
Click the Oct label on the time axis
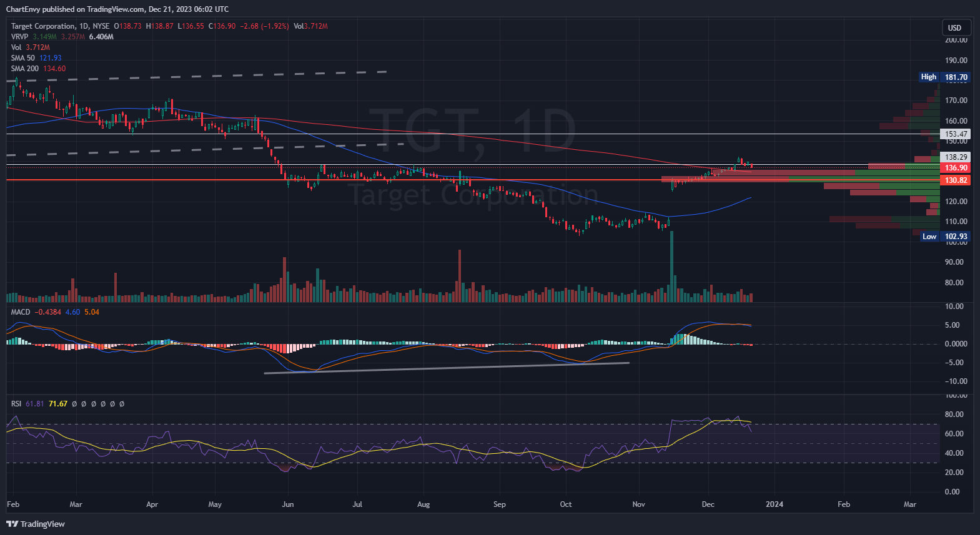566,504
